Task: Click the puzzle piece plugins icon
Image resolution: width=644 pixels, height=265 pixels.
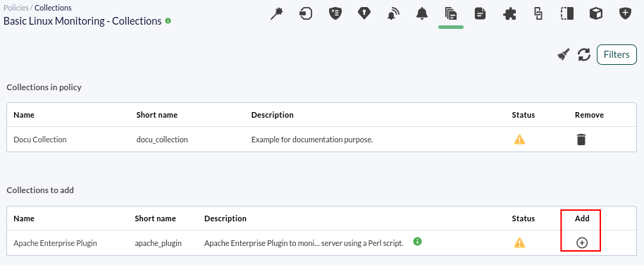Action: (509, 14)
